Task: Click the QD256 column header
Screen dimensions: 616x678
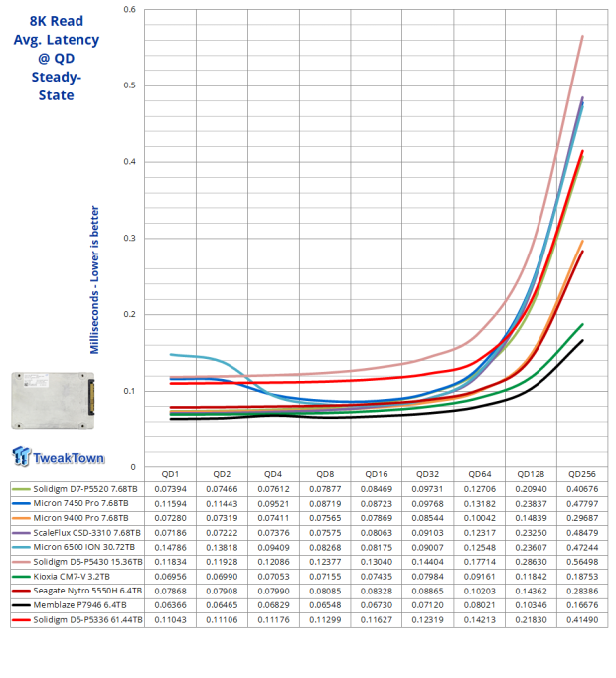Action: [x=582, y=474]
